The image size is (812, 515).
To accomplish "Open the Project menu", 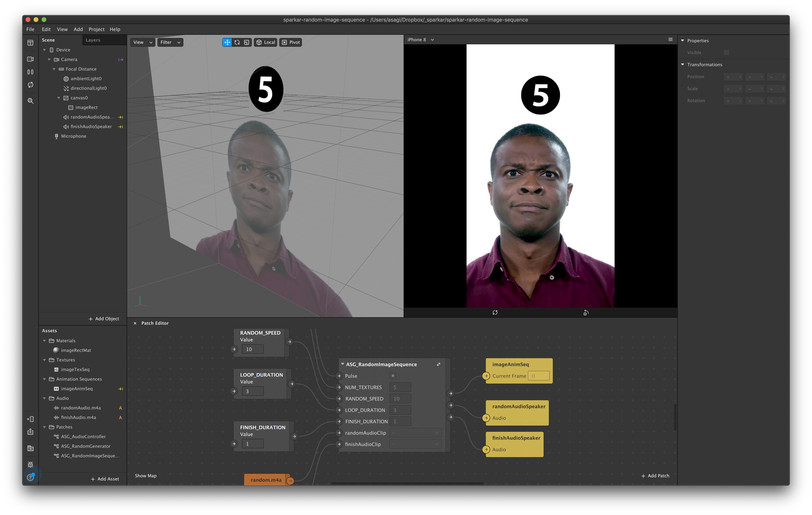I will [97, 29].
